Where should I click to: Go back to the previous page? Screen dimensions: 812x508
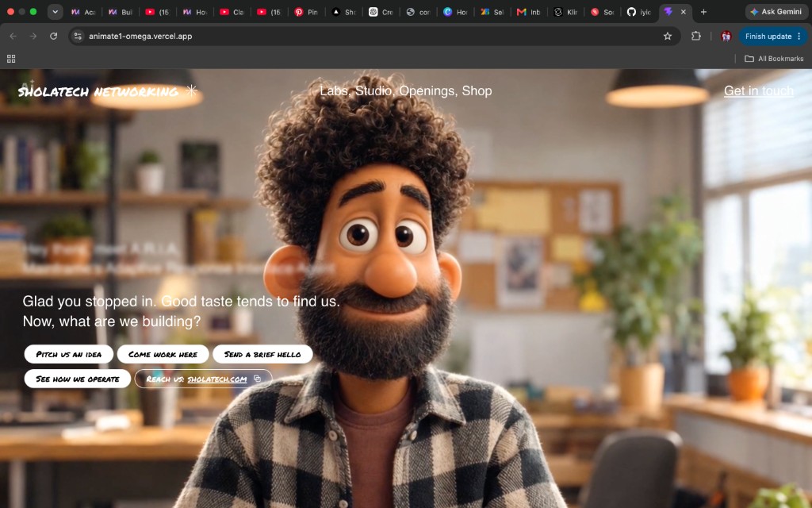[x=13, y=37]
